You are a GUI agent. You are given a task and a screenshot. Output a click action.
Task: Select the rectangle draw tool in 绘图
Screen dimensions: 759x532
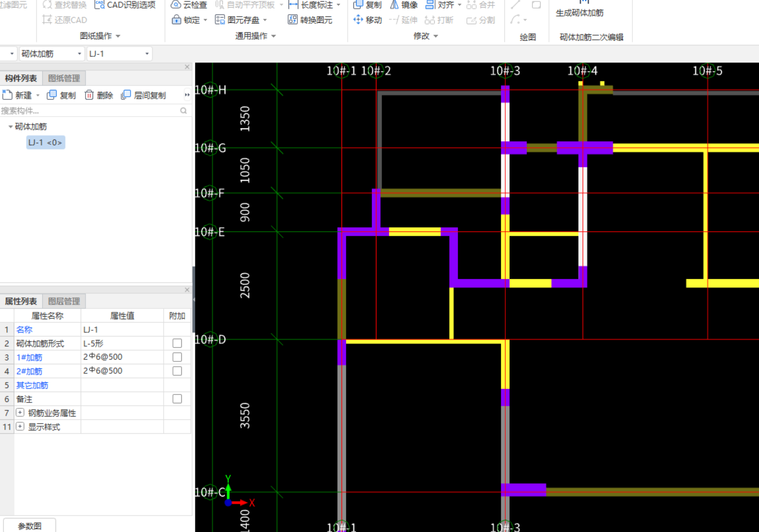[536, 5]
